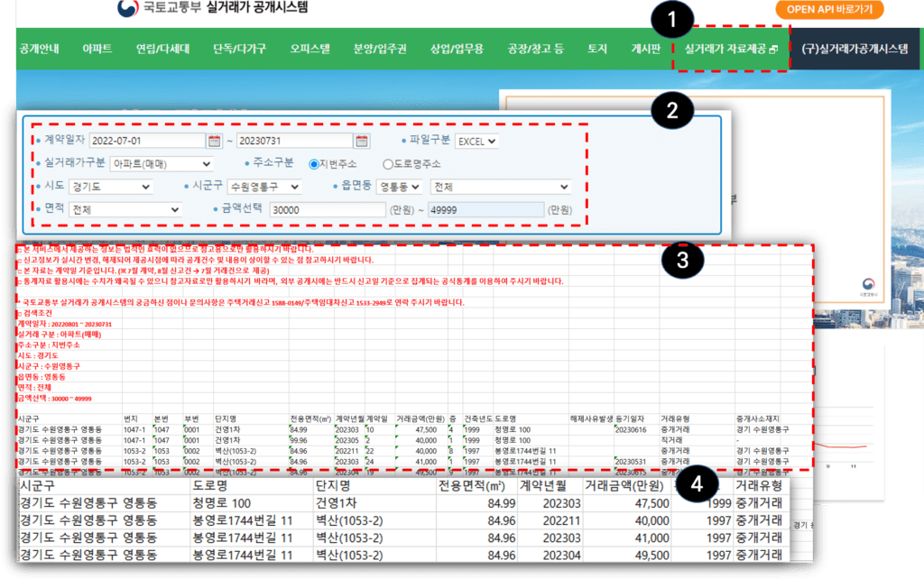Image resolution: width=924 pixels, height=579 pixels.
Task: Open the (구)실거래가공개시스템 link
Action: [854, 49]
